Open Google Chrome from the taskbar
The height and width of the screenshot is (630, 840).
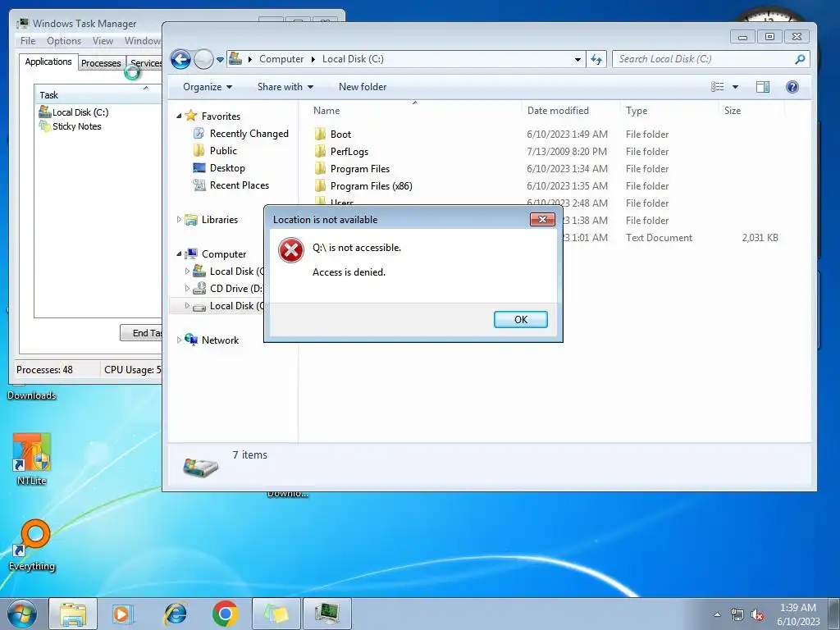tap(225, 614)
